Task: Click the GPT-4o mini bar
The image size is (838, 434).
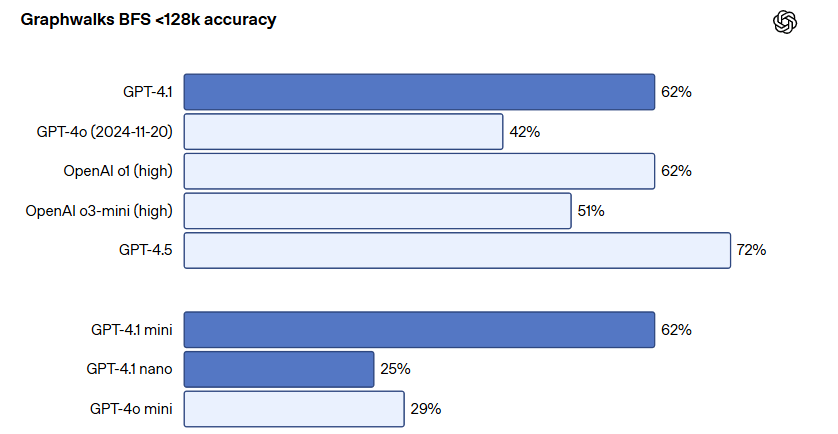Action: coord(294,409)
